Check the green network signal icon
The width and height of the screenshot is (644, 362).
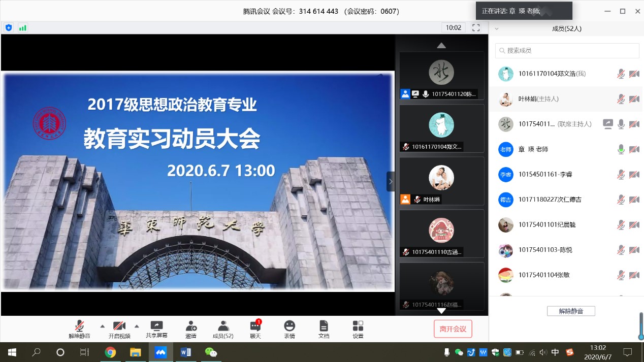(22, 27)
